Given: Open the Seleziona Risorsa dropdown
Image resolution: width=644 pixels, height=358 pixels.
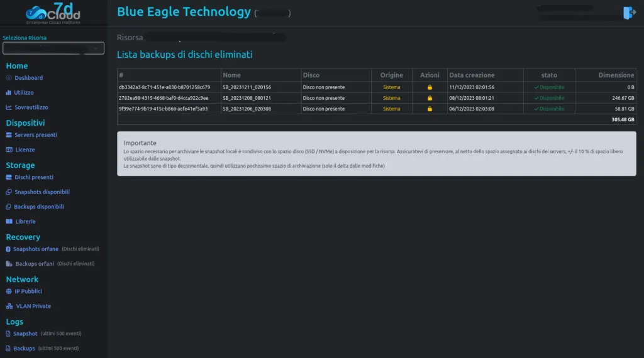Looking at the screenshot, I should click(x=53, y=48).
